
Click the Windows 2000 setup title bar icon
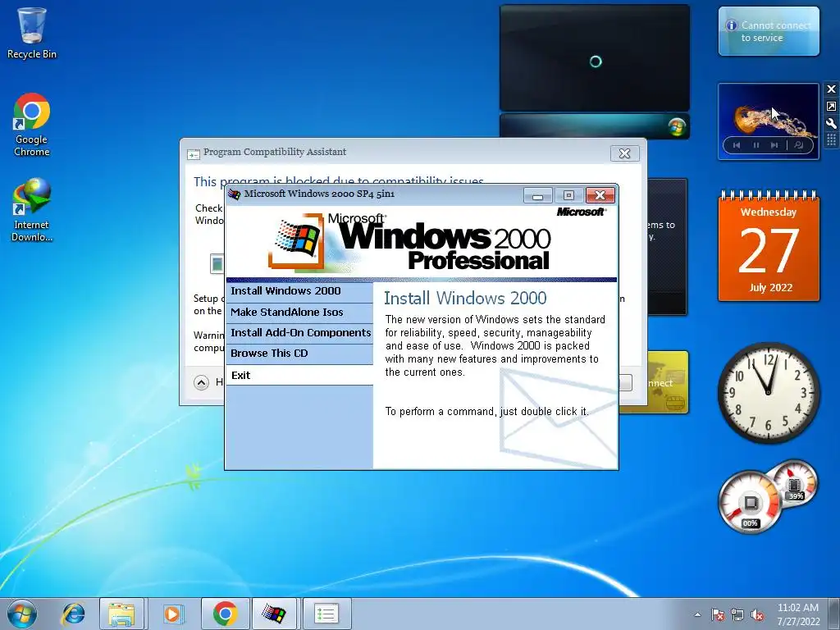click(234, 194)
